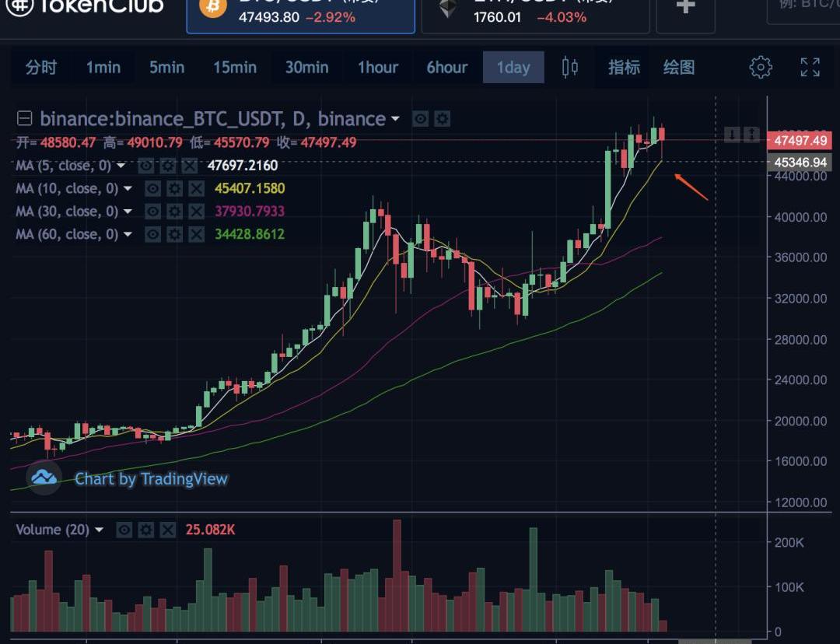Switch to the 1hour timeframe
Viewport: 840px width, 644px height.
pos(378,68)
